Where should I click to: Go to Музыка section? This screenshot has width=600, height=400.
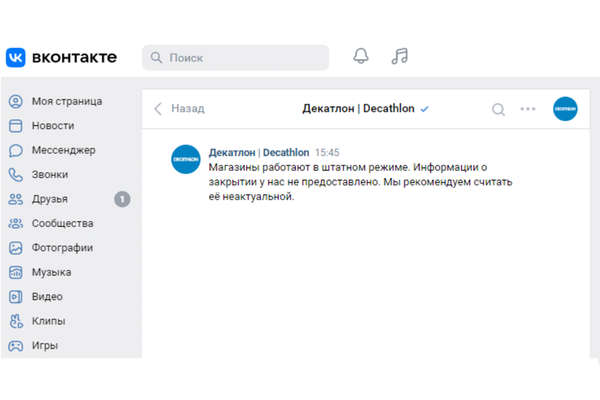click(51, 273)
